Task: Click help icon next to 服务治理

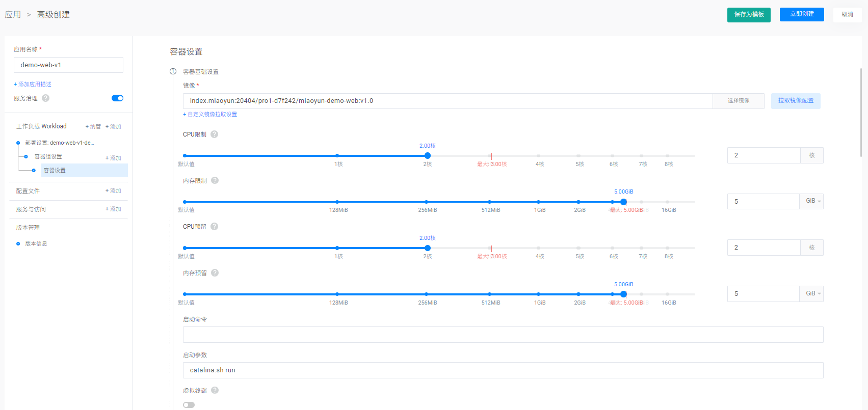Action: tap(46, 98)
